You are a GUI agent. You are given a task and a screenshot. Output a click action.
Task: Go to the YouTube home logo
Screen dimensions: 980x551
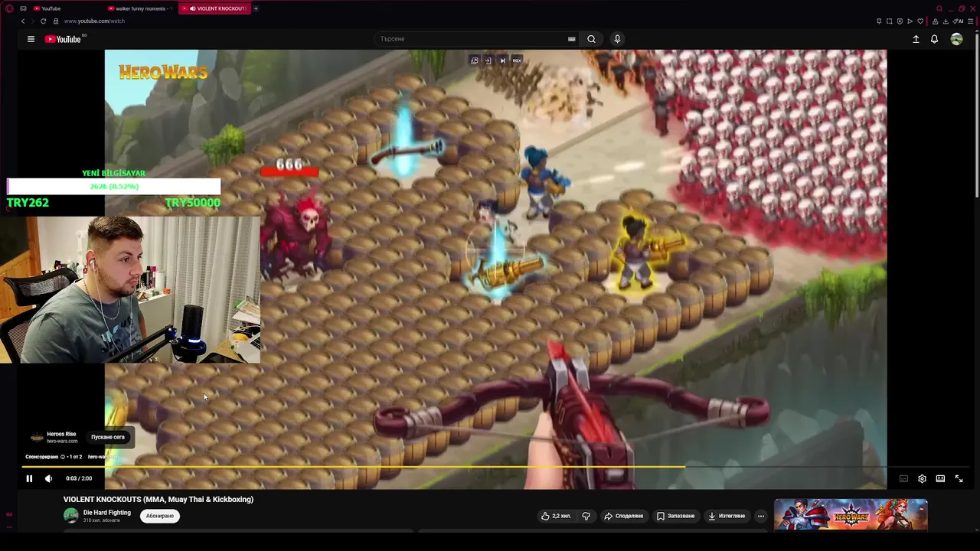tap(64, 39)
